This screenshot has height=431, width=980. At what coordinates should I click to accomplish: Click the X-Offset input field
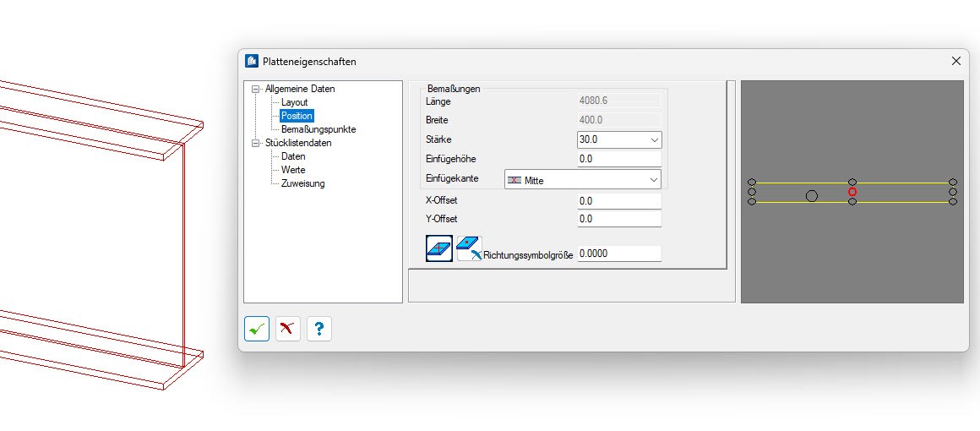tap(619, 201)
